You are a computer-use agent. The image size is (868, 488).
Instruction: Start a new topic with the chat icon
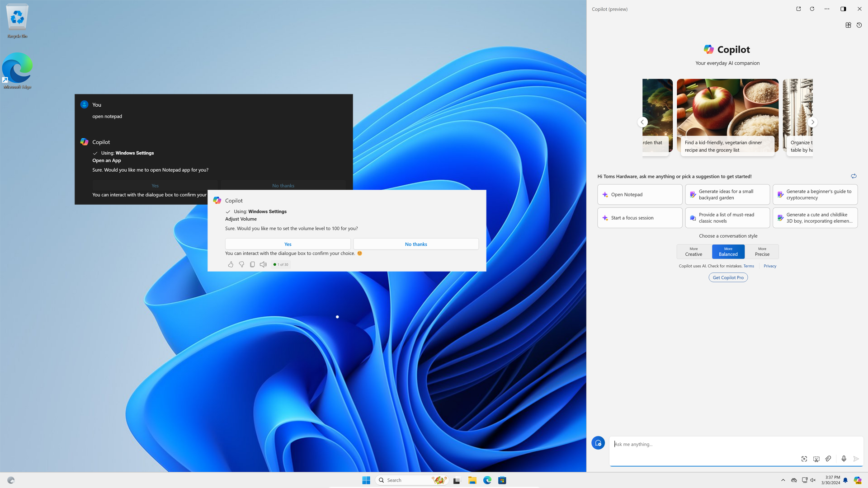(598, 443)
